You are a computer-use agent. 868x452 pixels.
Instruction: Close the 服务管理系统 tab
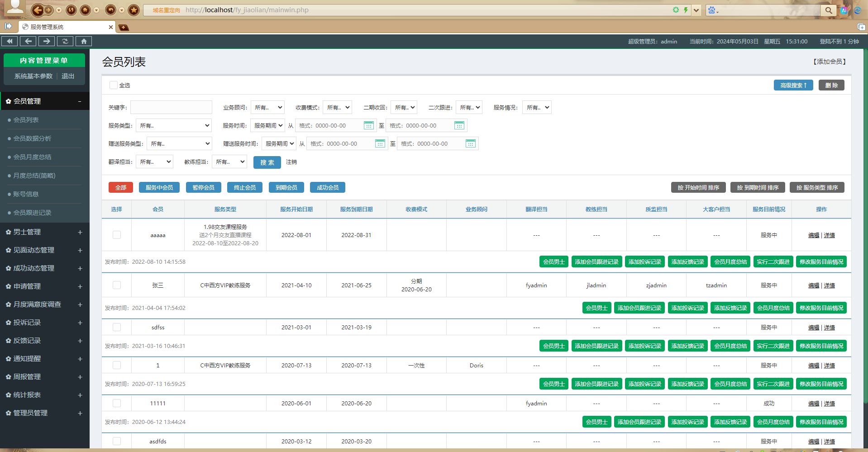[110, 27]
